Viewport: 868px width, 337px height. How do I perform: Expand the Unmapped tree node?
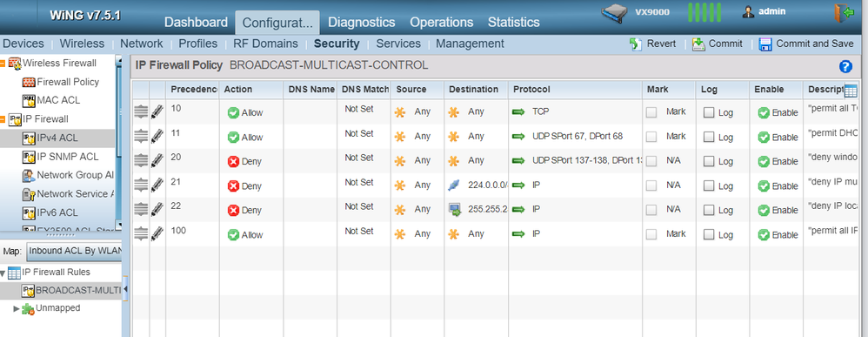[16, 308]
